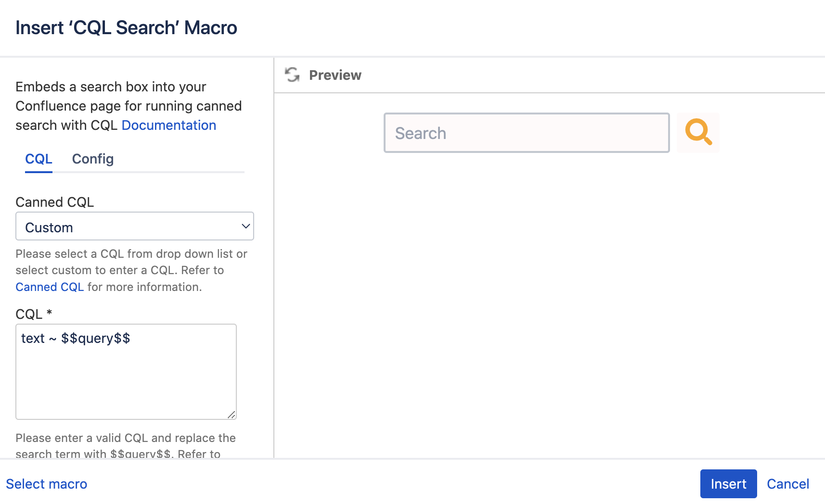This screenshot has height=504, width=825.
Task: Click the Insert 'CQL Search' Macro title
Action: tap(126, 28)
